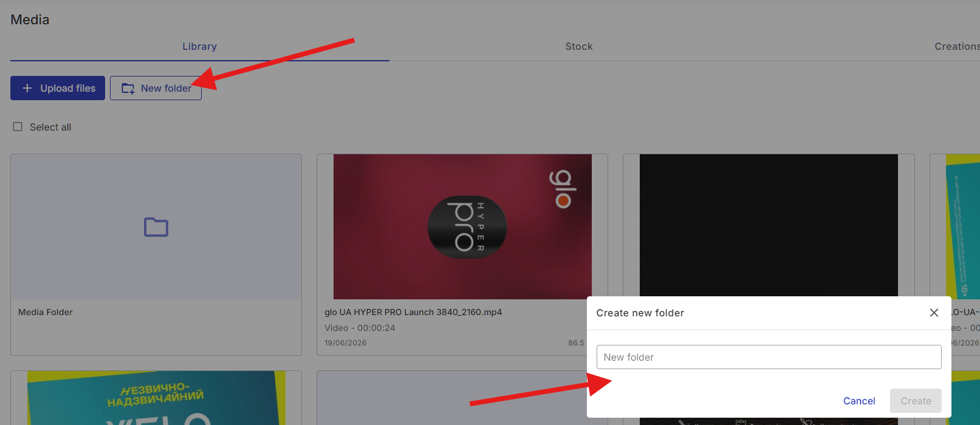Image resolution: width=980 pixels, height=425 pixels.
Task: Focus the New folder name input field
Action: click(769, 357)
